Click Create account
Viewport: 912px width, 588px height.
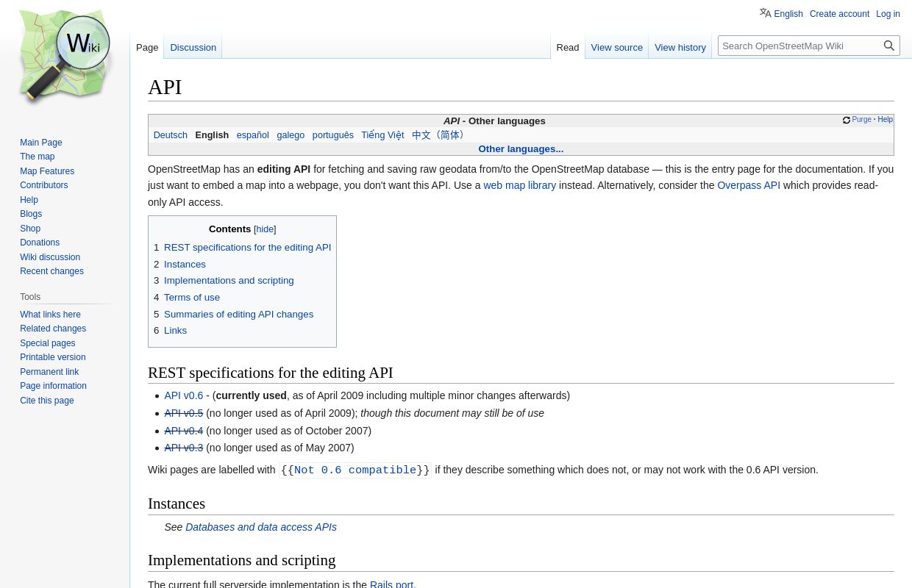839,14
